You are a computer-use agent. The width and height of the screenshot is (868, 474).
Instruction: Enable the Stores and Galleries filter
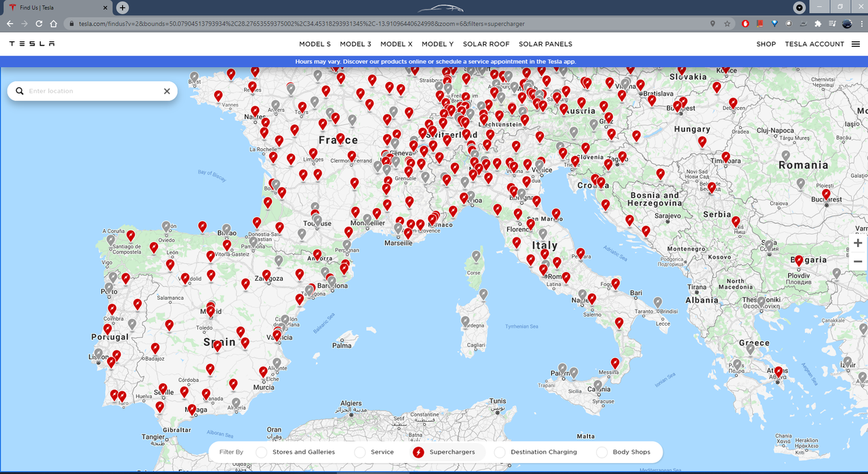[x=262, y=452]
